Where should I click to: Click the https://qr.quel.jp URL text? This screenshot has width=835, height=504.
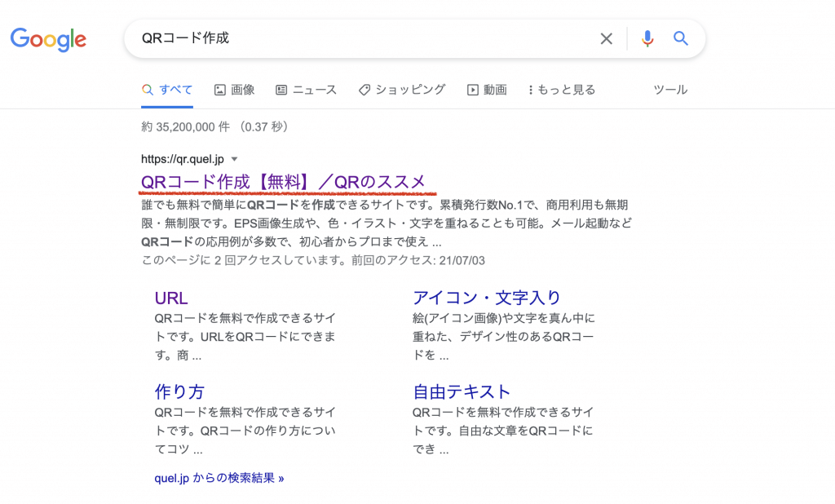(182, 159)
